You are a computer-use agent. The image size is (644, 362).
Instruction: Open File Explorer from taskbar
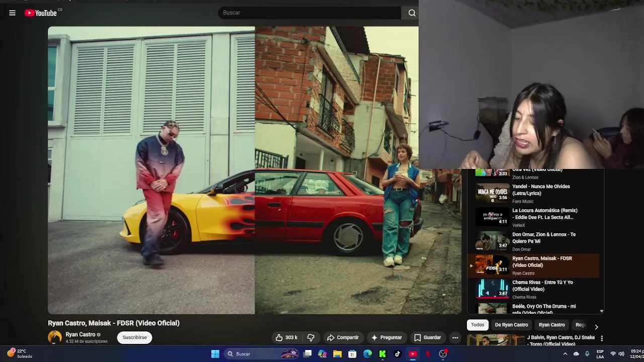coord(337,354)
